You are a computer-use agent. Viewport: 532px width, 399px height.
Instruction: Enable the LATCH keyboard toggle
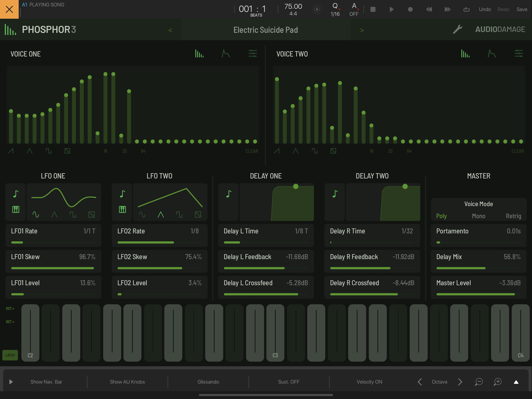(x=10, y=355)
